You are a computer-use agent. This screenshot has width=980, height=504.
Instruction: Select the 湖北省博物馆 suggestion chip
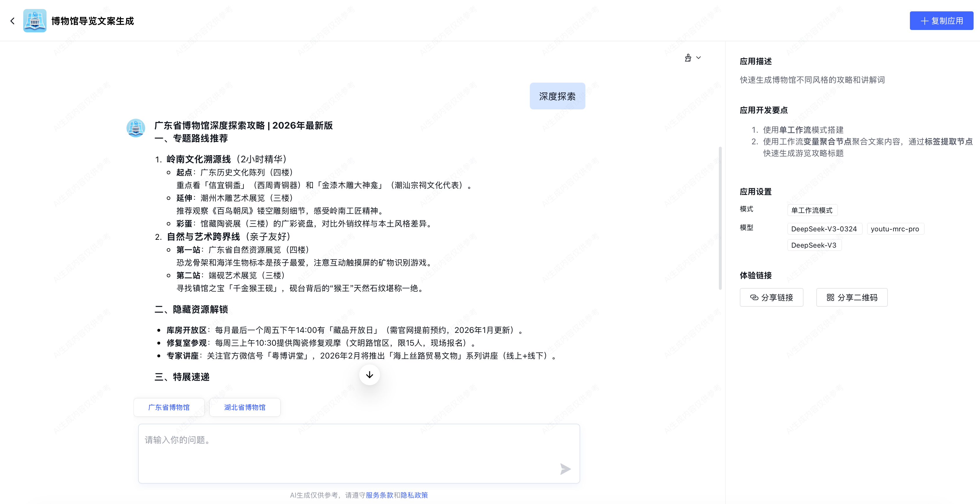(245, 407)
